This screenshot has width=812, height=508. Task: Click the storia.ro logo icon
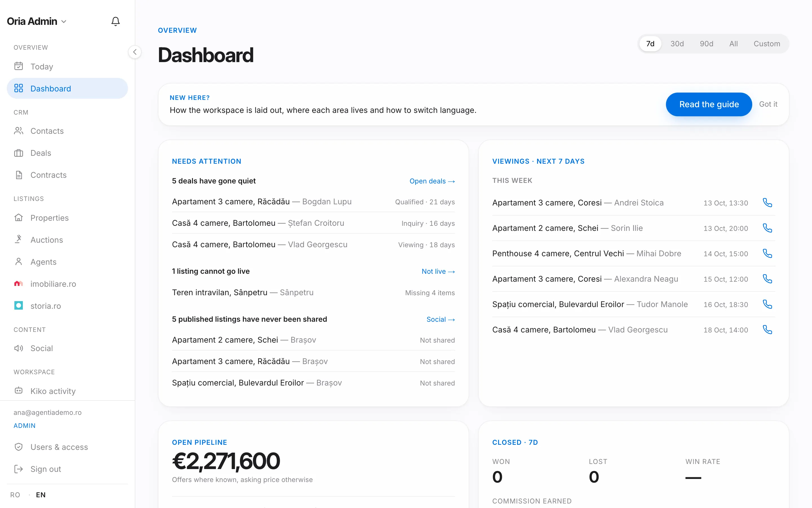coord(19,305)
